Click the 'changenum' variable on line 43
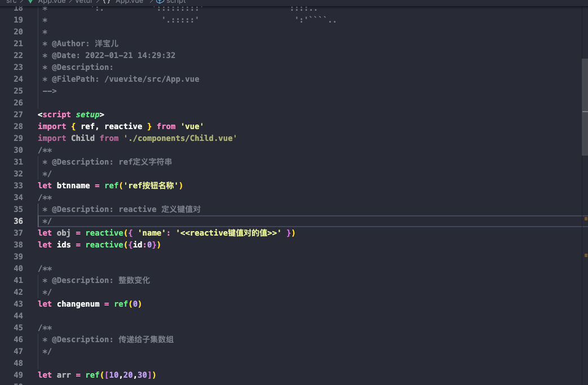This screenshot has width=588, height=385. 78,304
